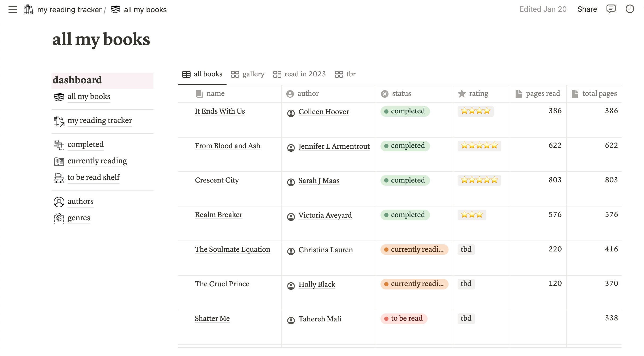Click the pages read cell for Shatter Me
The width and height of the screenshot is (644, 356).
(538, 318)
